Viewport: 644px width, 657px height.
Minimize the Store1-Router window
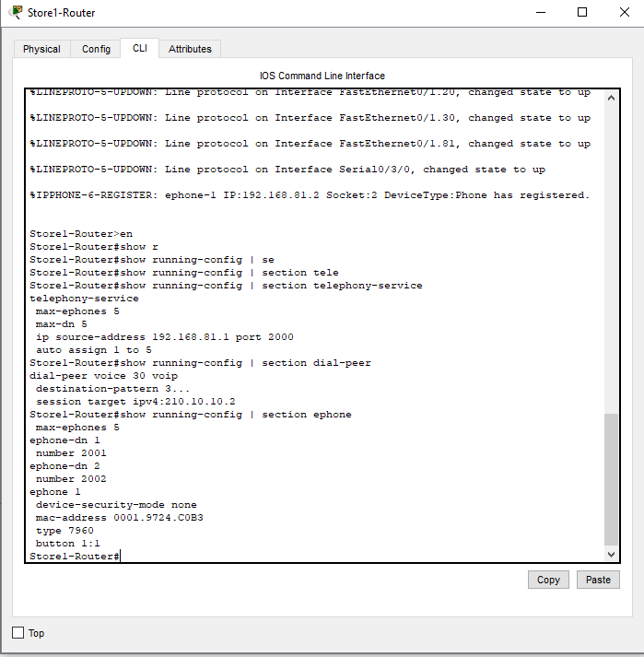coord(539,12)
